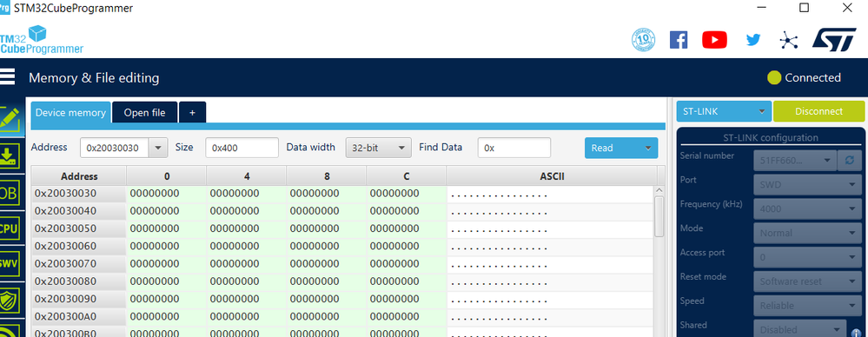Expand the Read button dropdown arrow
The image size is (868, 337).
coord(647,148)
